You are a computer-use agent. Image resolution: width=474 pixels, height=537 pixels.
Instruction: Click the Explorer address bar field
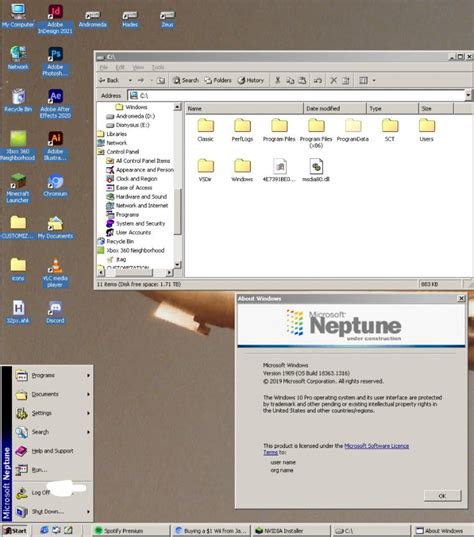(296, 95)
